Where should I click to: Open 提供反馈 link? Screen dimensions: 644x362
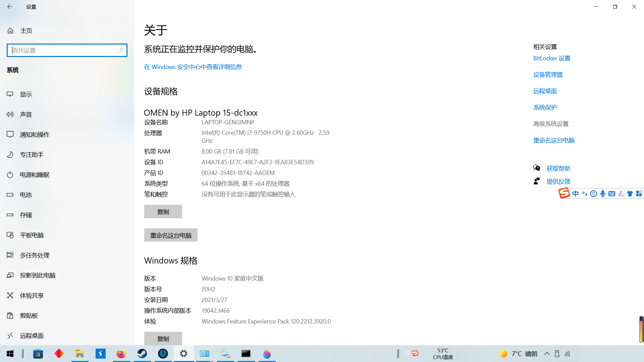pyautogui.click(x=558, y=181)
